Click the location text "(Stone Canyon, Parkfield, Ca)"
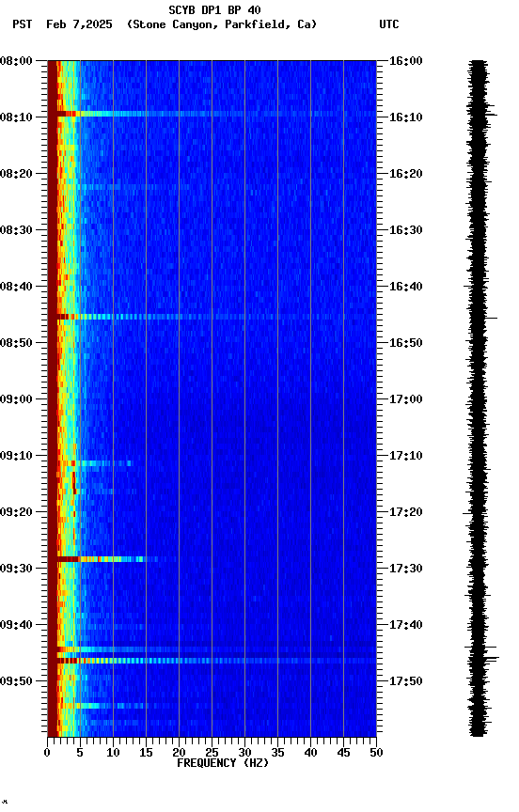Screen dimensions: 519x812 point(222,24)
